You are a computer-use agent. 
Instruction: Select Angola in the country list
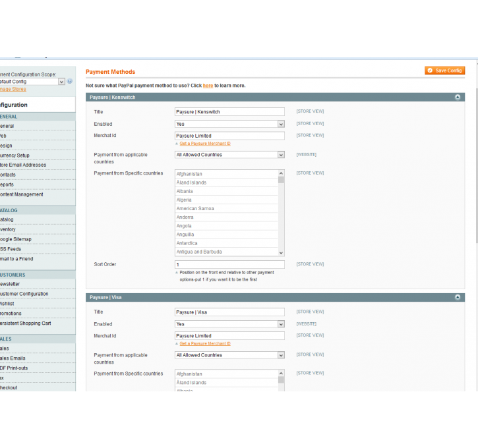point(227,226)
